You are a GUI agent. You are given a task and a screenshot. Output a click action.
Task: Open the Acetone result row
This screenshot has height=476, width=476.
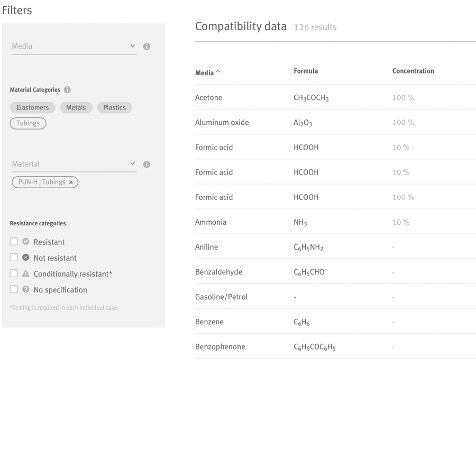(x=208, y=98)
